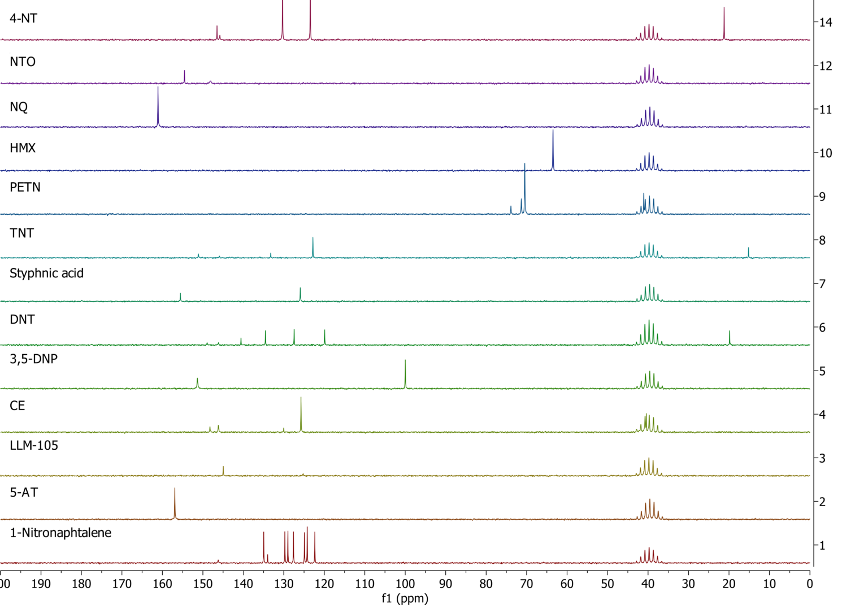Click the DNT spectrum label
Screen dimensions: 868x605
[x=20, y=319]
